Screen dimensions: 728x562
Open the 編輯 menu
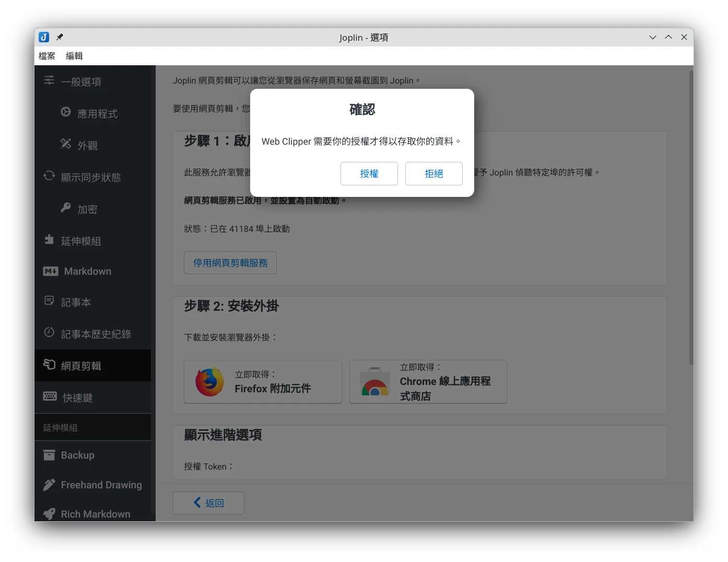pyautogui.click(x=74, y=56)
